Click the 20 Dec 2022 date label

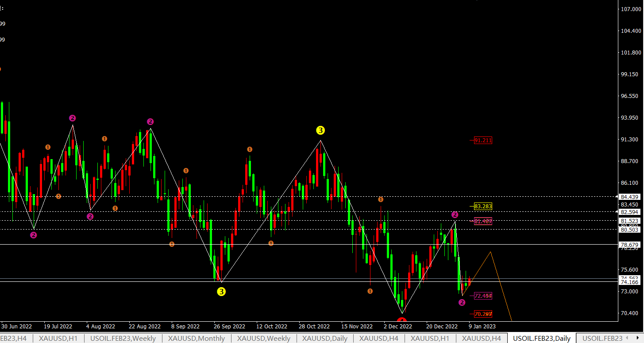tap(442, 327)
